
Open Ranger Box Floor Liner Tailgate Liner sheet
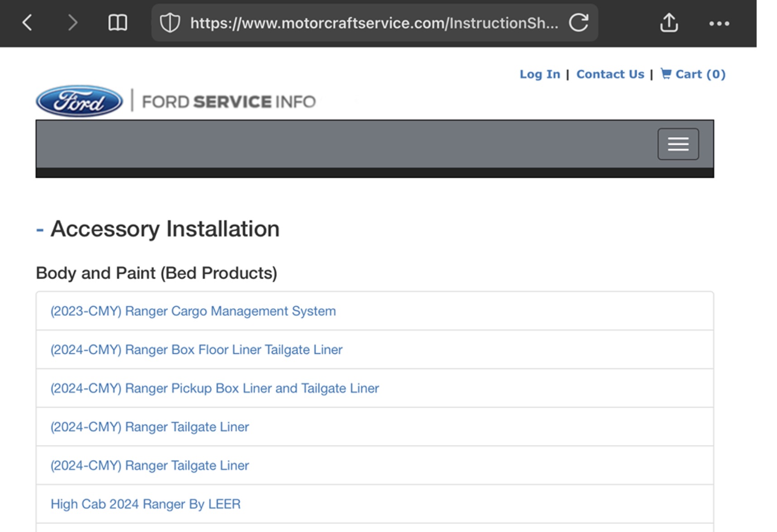[196, 350]
